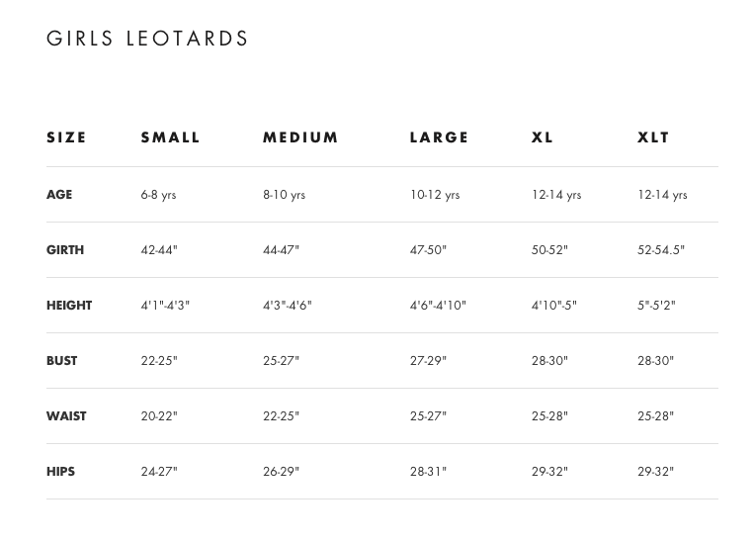Screen dimensions: 756x544
Task: Click the AGE row label
Action: point(59,195)
